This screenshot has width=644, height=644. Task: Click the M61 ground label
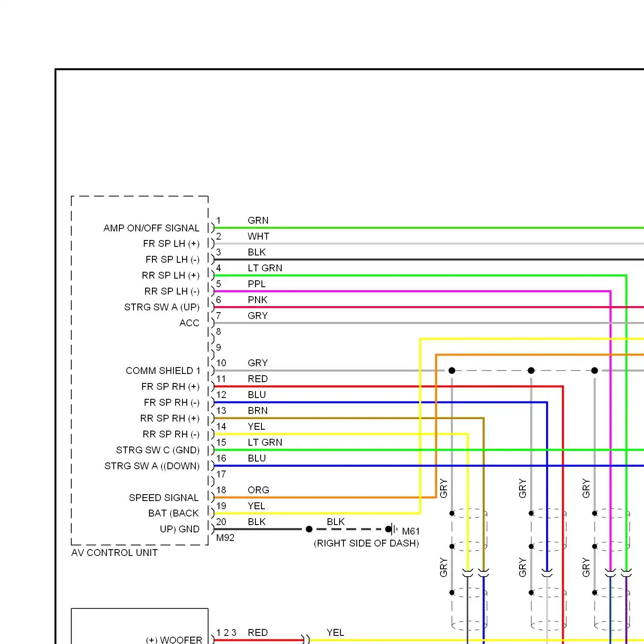click(411, 532)
